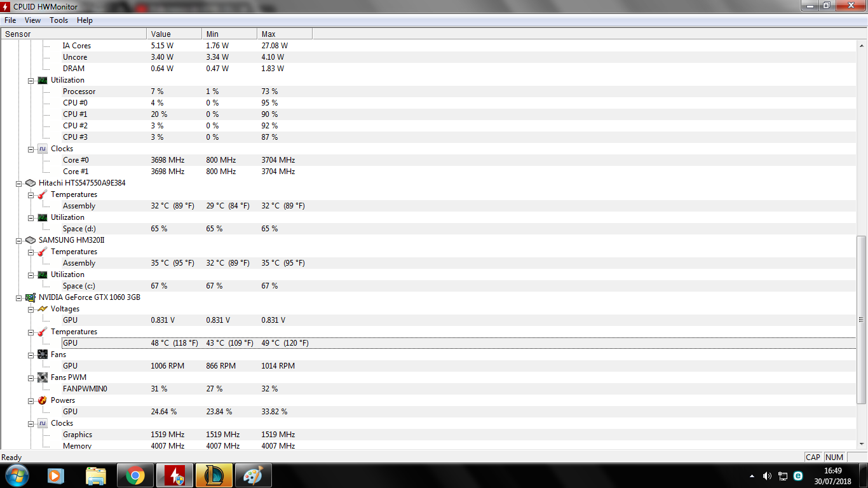Click the Min column header

click(x=229, y=34)
